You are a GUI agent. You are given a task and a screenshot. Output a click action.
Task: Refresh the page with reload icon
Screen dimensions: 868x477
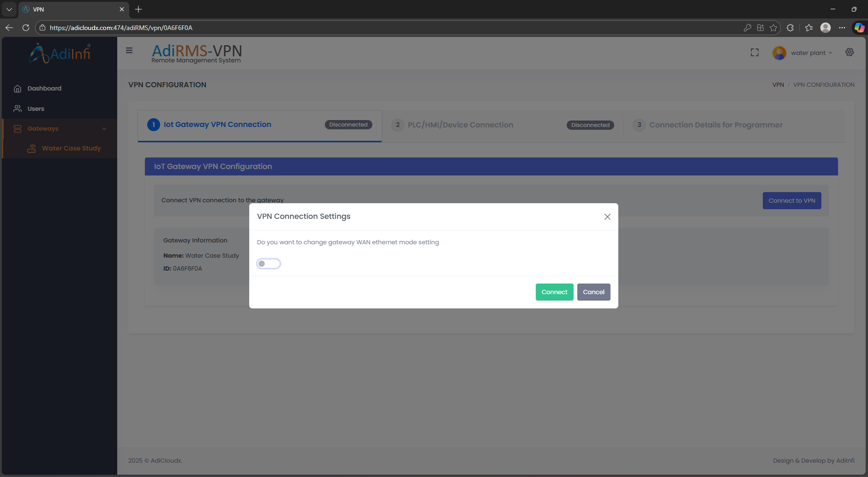click(26, 28)
